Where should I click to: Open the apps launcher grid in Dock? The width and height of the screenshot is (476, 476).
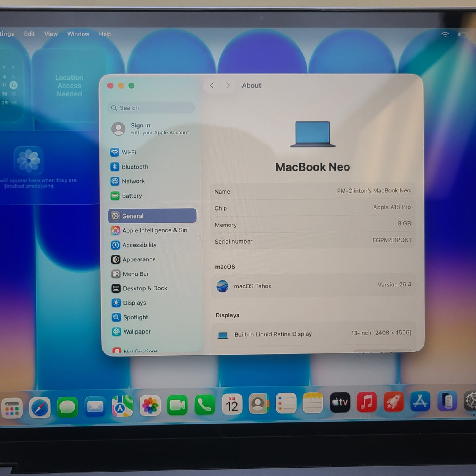[x=12, y=409]
